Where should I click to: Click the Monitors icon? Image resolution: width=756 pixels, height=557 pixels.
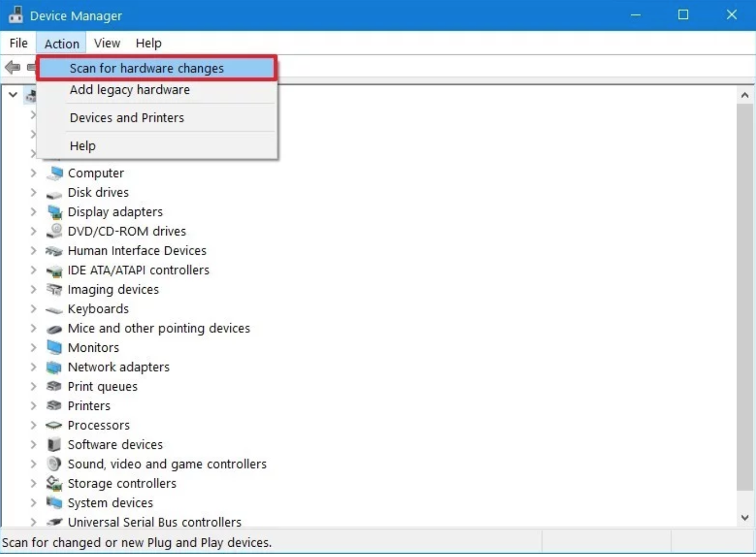[x=54, y=347]
